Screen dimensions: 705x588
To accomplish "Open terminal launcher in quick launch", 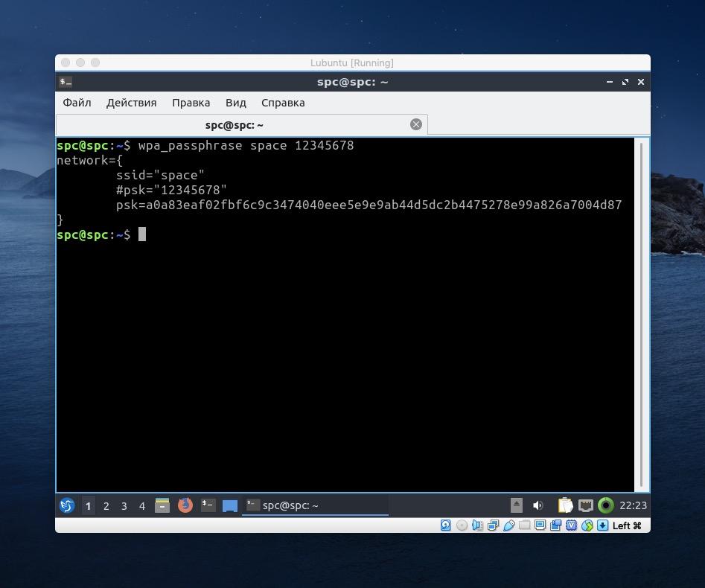I will click(208, 505).
